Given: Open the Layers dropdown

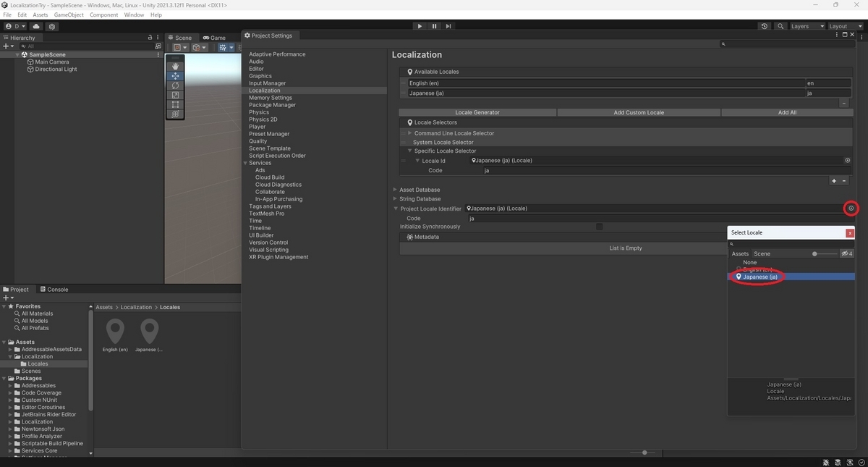Looking at the screenshot, I should coord(807,26).
